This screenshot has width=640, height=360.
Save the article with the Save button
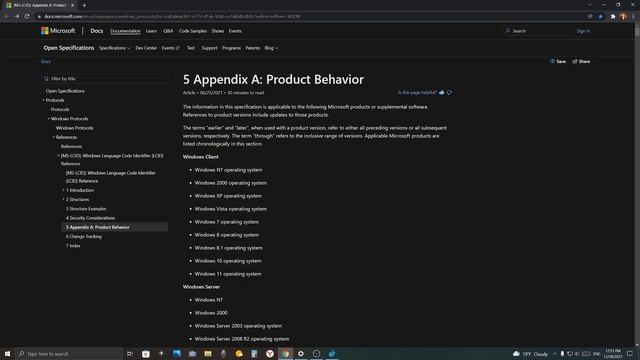click(558, 61)
